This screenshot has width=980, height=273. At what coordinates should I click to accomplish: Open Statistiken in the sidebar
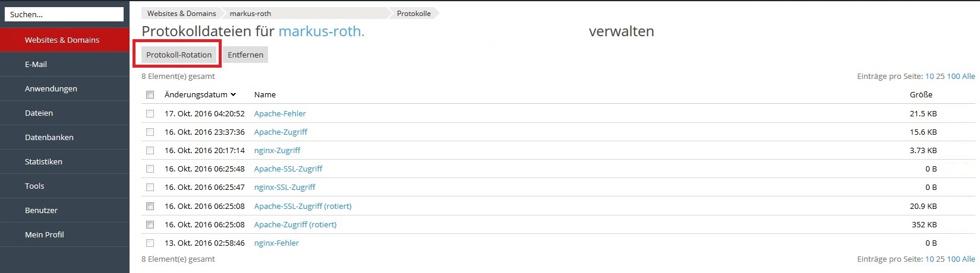65,161
